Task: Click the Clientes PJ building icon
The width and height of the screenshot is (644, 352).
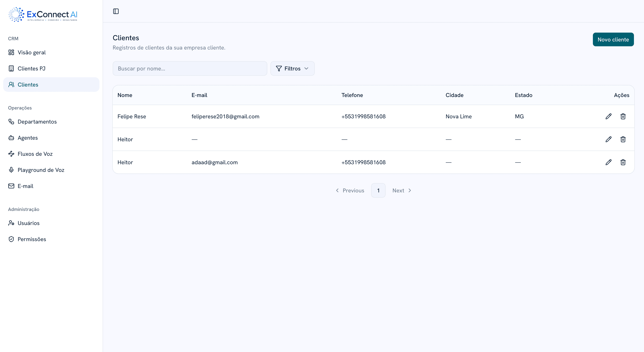Action: [x=11, y=68]
